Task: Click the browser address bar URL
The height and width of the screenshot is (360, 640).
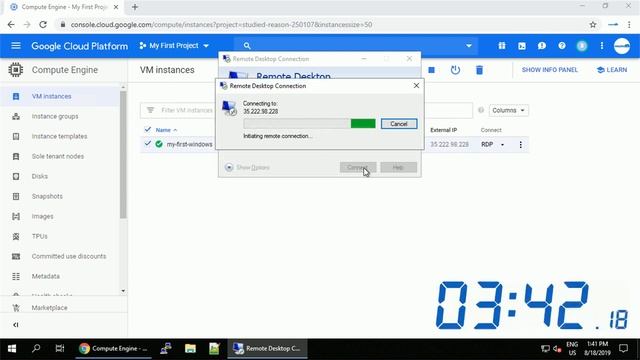Action: click(x=221, y=24)
